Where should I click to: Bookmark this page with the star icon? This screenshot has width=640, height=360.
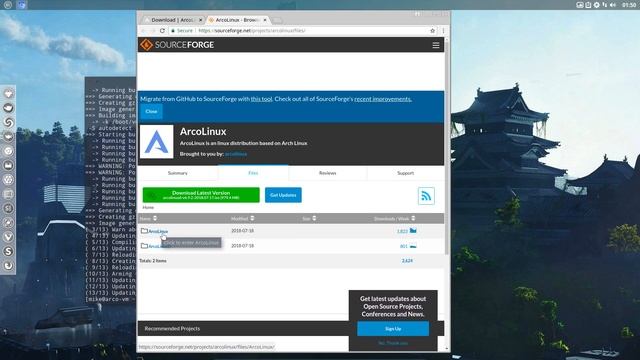tap(432, 31)
